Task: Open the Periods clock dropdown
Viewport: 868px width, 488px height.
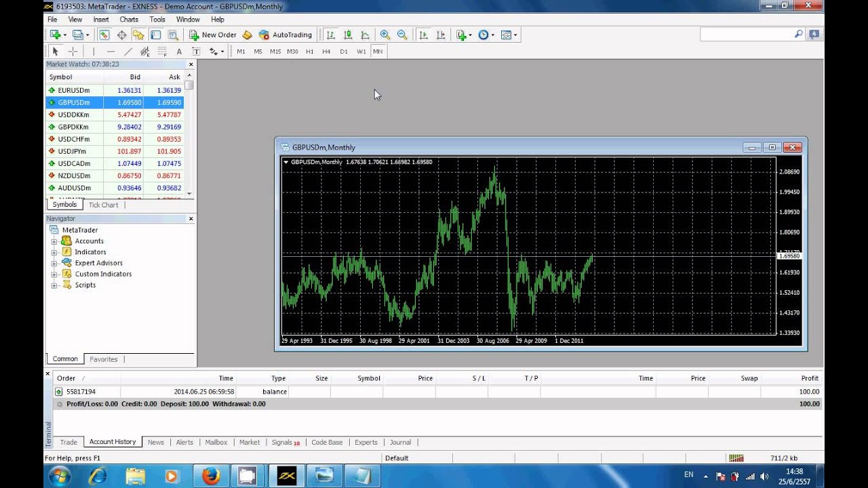Action: pyautogui.click(x=486, y=35)
